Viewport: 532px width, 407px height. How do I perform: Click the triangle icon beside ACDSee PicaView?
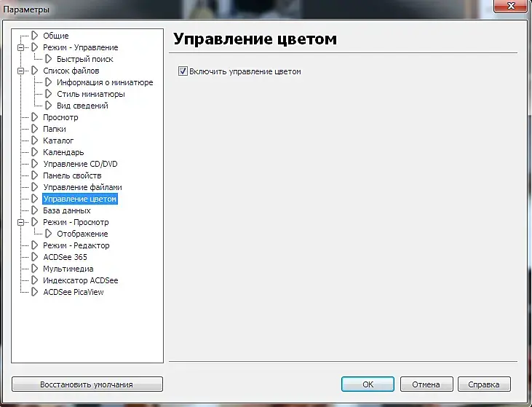[x=35, y=292]
